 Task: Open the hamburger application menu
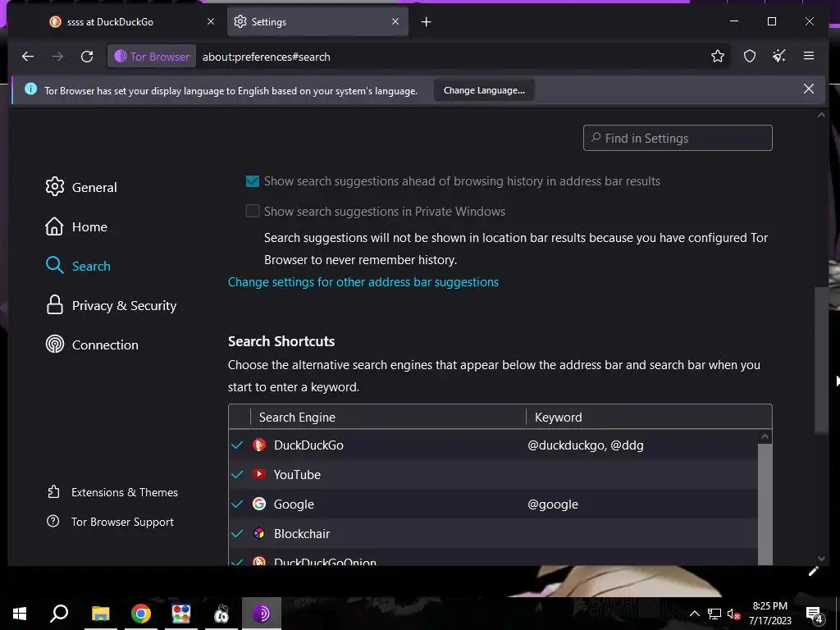[808, 56]
